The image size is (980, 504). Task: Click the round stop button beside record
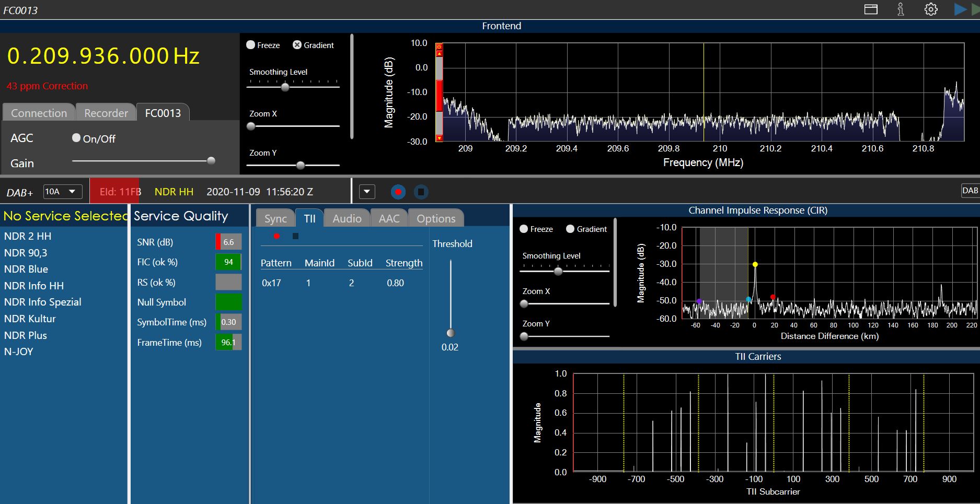click(421, 192)
